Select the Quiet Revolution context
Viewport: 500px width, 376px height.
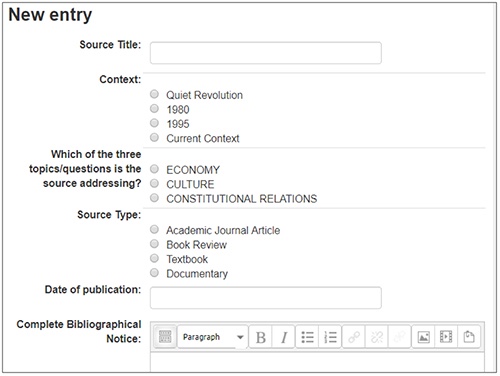pyautogui.click(x=154, y=94)
